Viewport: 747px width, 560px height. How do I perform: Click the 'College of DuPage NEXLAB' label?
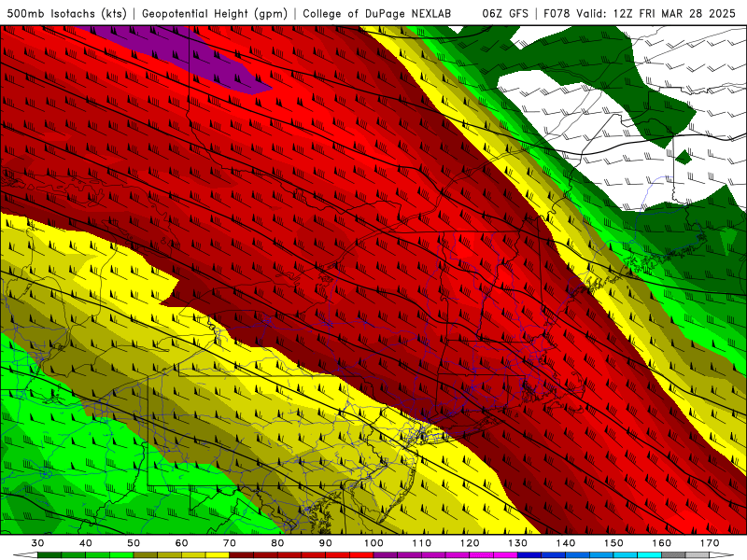[377, 13]
